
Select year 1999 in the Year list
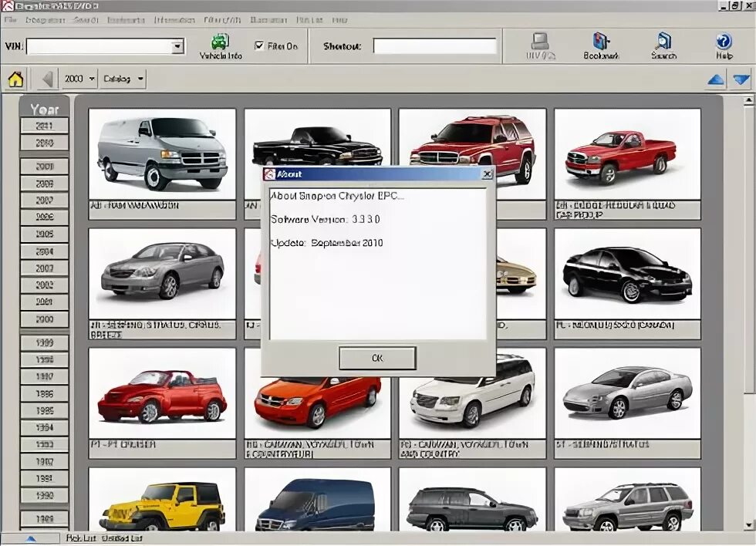(45, 343)
